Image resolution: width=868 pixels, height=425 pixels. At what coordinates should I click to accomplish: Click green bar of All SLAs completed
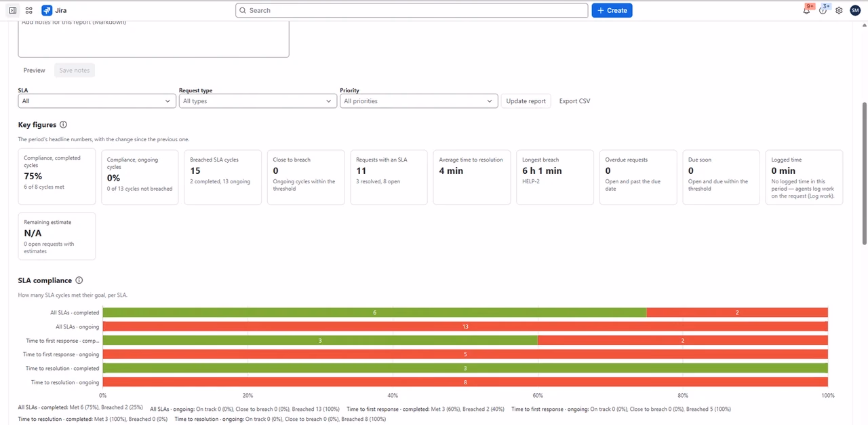[374, 312]
